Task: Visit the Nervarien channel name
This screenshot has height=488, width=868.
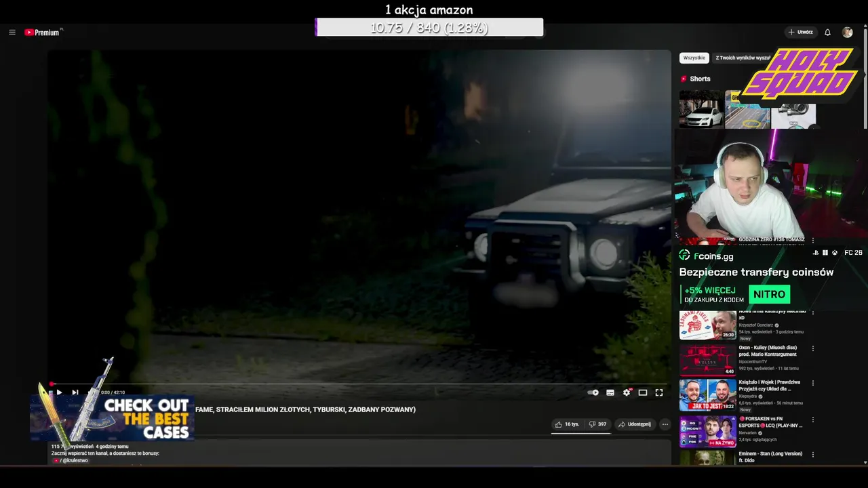Action: tap(749, 432)
